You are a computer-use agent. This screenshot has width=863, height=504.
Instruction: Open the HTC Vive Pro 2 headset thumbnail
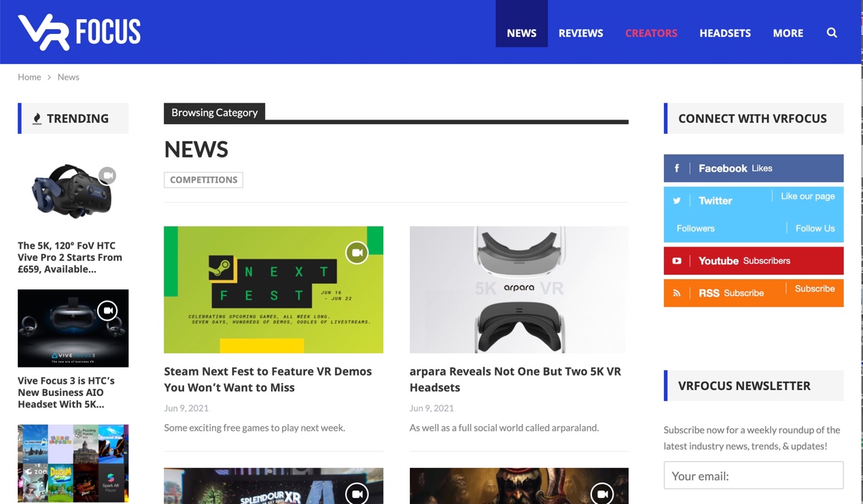(x=71, y=192)
